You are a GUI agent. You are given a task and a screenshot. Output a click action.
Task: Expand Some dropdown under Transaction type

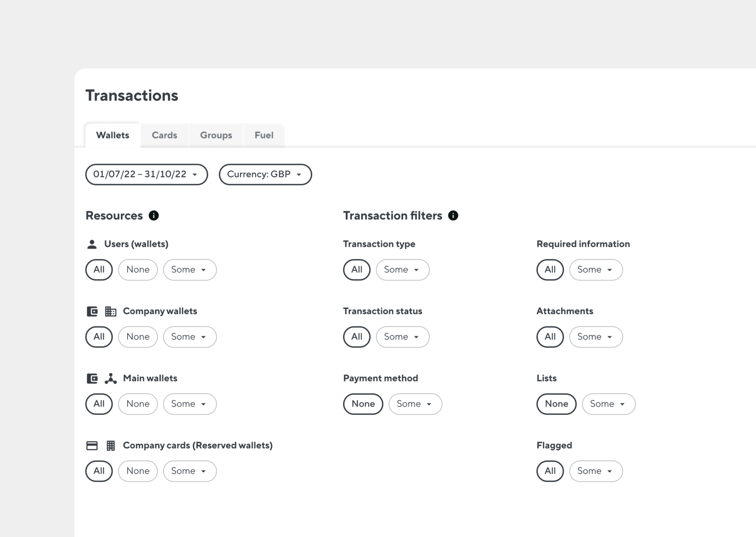[403, 270]
